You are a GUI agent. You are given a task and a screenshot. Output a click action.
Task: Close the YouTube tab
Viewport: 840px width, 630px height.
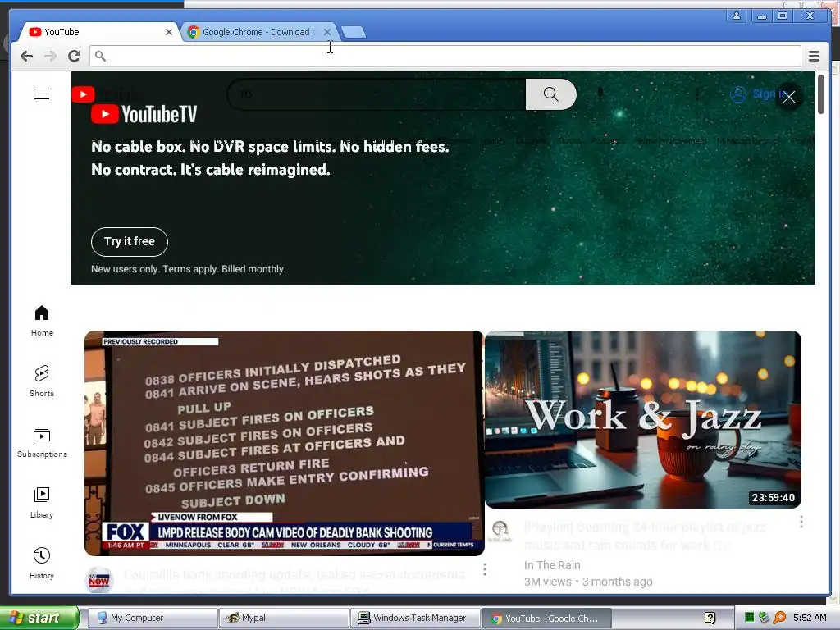pyautogui.click(x=169, y=32)
